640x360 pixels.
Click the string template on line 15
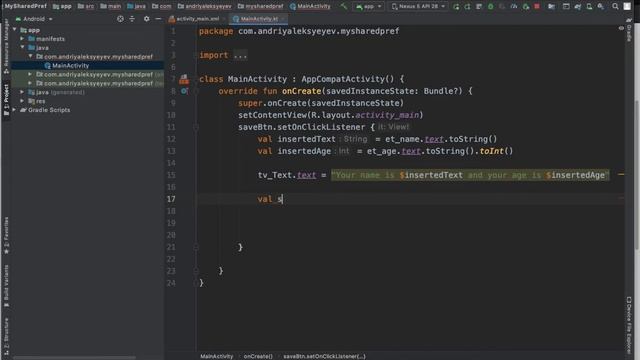470,175
